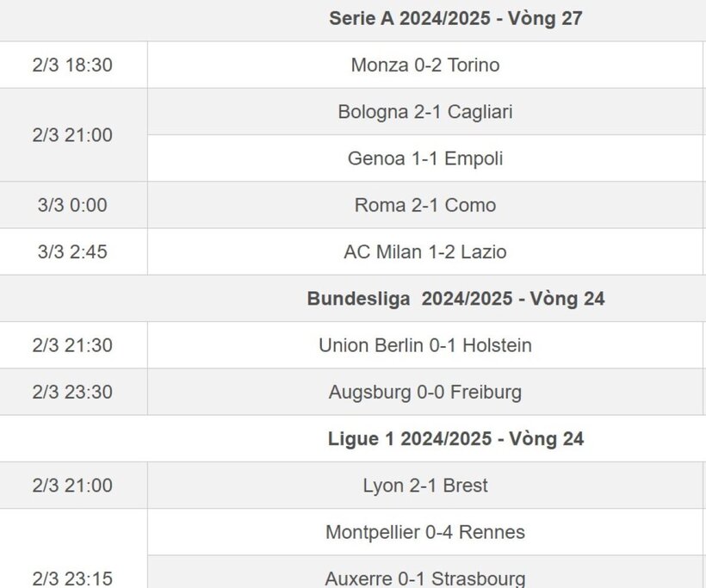Click the Genoa 1-1 Empoli result
The width and height of the screenshot is (706, 588).
coord(425,158)
